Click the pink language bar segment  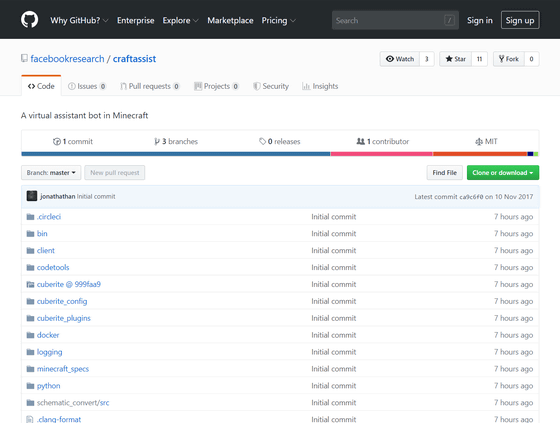pyautogui.click(x=381, y=154)
